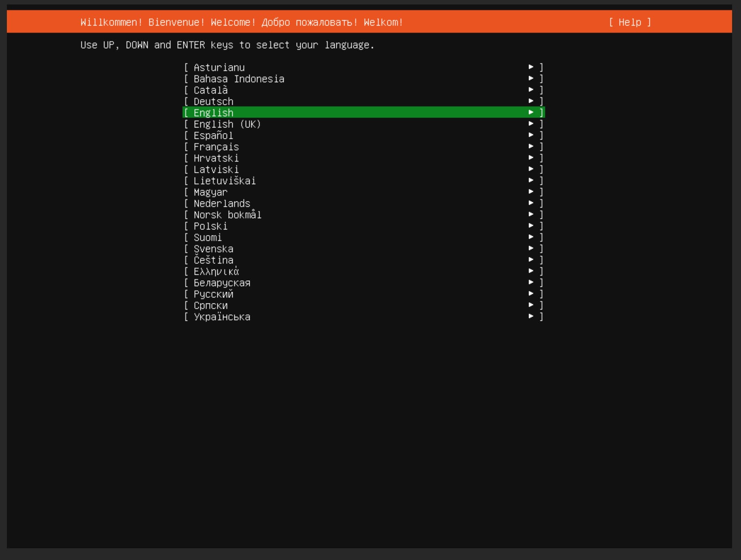
Task: Click arrow icon on highlighted English row
Action: click(x=531, y=112)
